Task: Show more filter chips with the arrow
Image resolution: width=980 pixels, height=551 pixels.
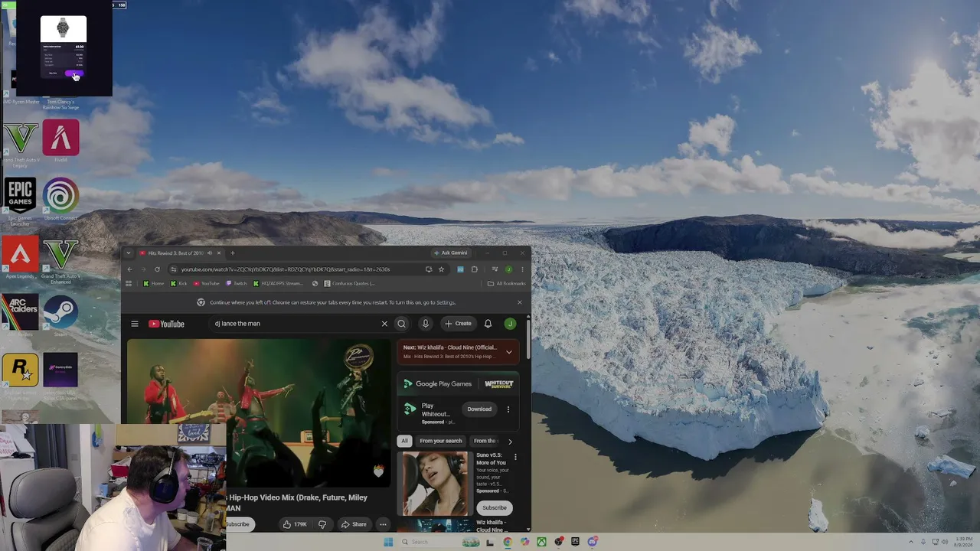Action: point(510,442)
